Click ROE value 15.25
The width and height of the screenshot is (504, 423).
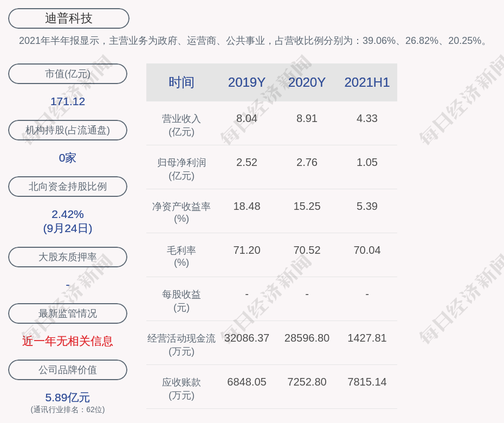click(307, 206)
